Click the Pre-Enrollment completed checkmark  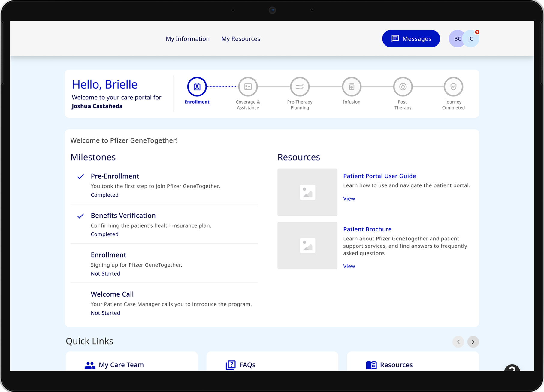click(x=80, y=176)
